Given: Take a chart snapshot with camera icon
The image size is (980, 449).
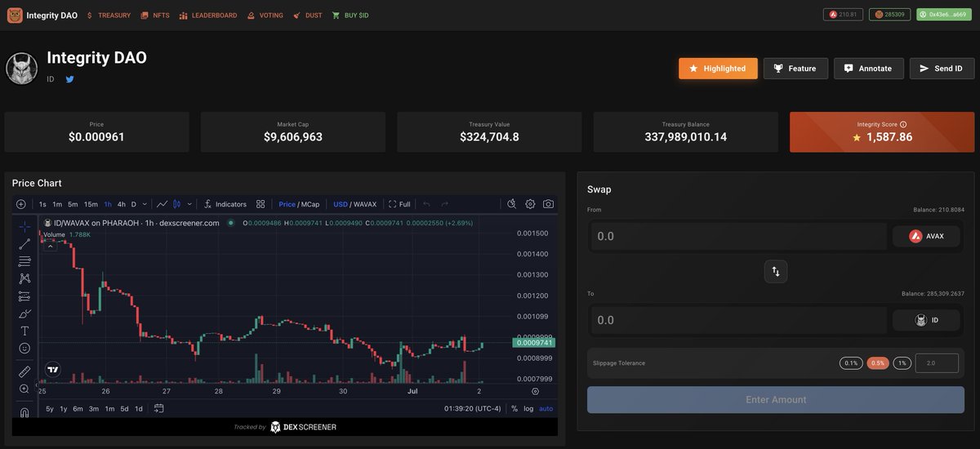Looking at the screenshot, I should click(548, 204).
